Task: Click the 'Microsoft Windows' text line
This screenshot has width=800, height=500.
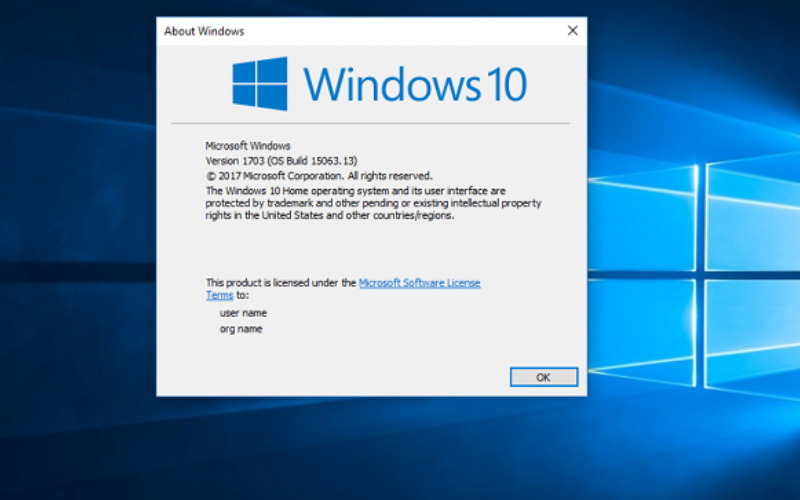Action: (x=248, y=146)
